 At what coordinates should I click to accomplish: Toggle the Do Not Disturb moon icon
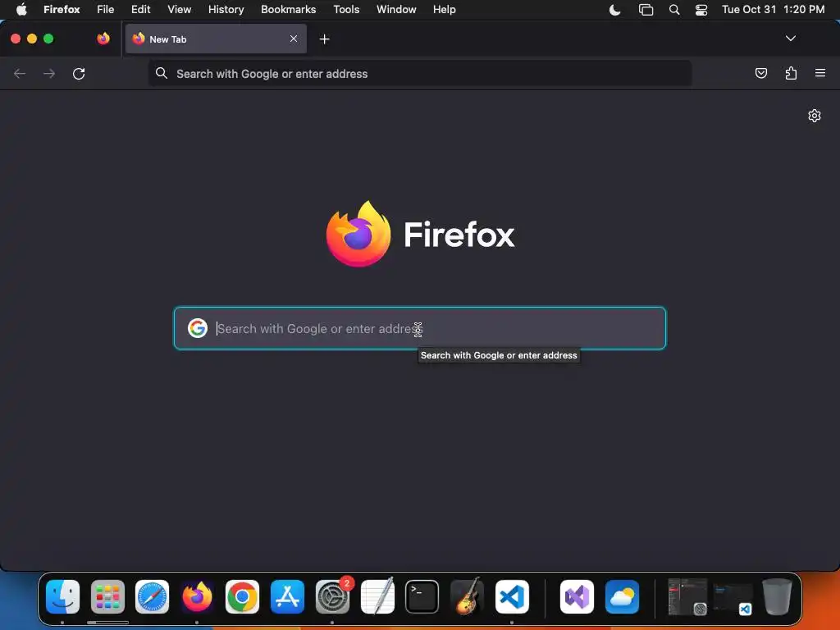coord(615,10)
